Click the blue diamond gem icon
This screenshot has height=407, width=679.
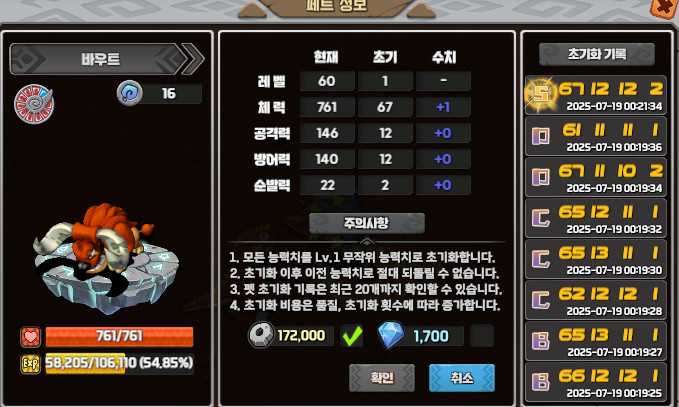click(391, 335)
